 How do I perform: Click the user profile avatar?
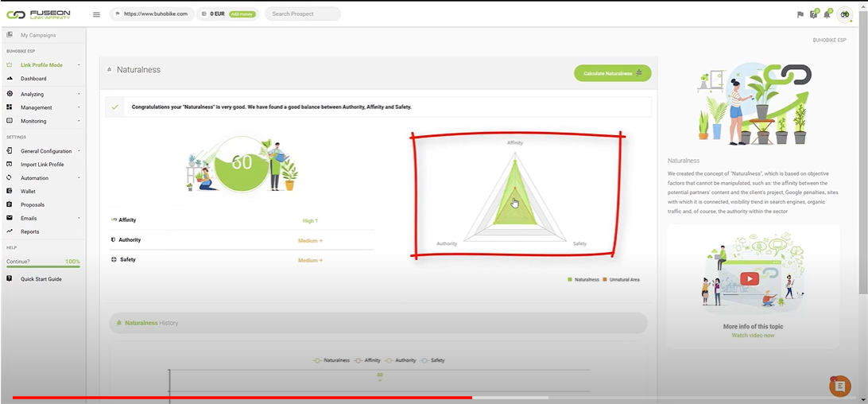coord(844,14)
